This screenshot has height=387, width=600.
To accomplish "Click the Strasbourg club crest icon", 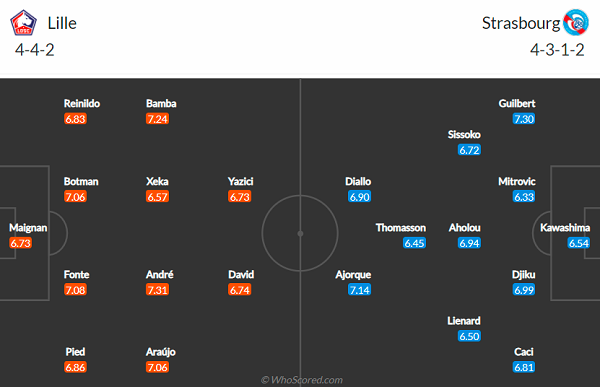I will coord(576,23).
